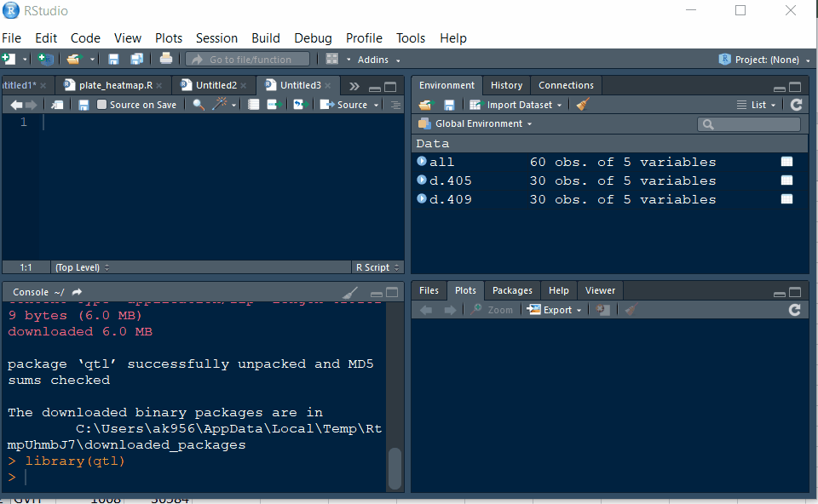Screen dimensions: 818x504
Task: Clear Environment objects with the broom icon
Action: pos(583,104)
